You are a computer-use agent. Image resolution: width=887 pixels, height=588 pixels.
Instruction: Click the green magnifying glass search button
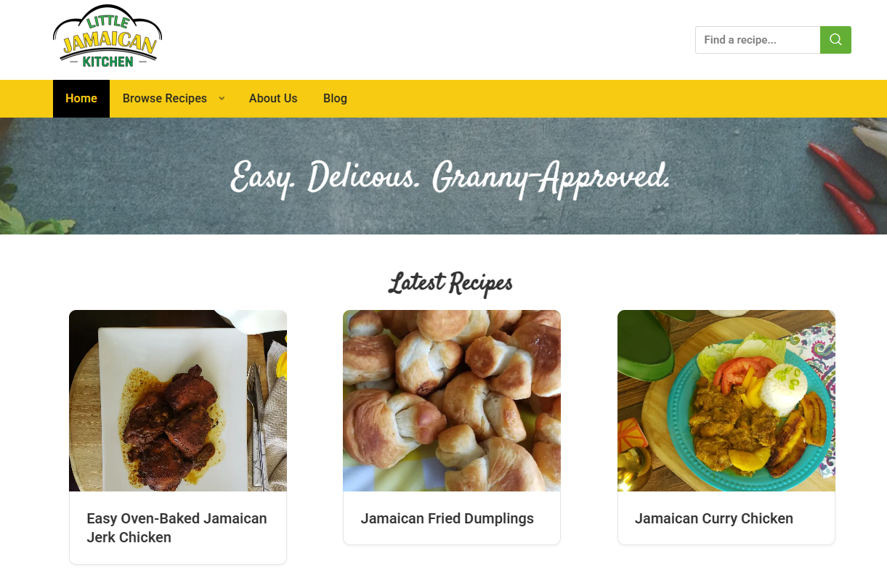point(835,40)
